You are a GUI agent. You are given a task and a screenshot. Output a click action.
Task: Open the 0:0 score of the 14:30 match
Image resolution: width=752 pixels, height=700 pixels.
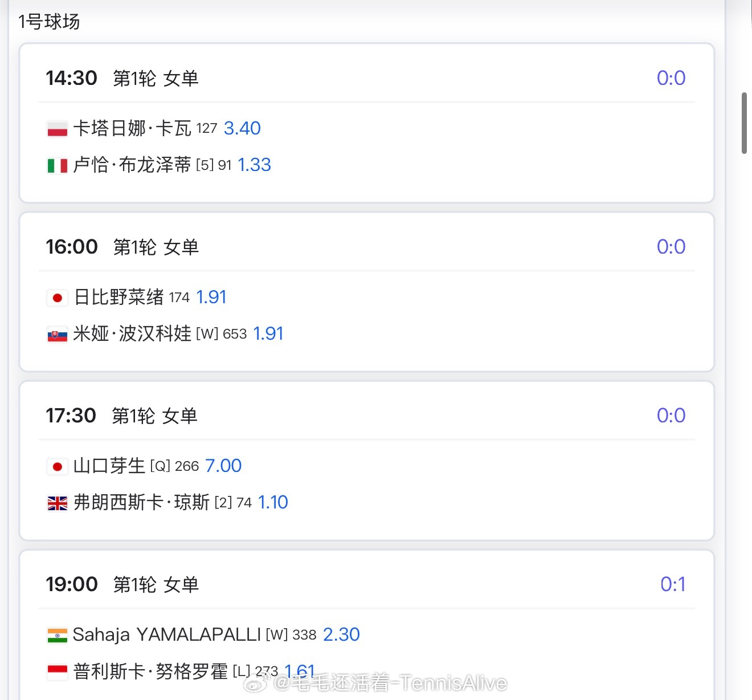pos(671,78)
